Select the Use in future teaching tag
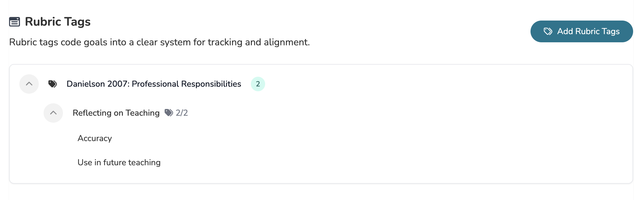This screenshot has width=644, height=200. click(x=119, y=163)
